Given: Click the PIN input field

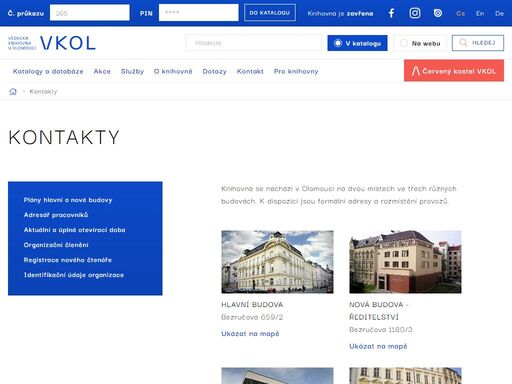Looking at the screenshot, I should (199, 13).
